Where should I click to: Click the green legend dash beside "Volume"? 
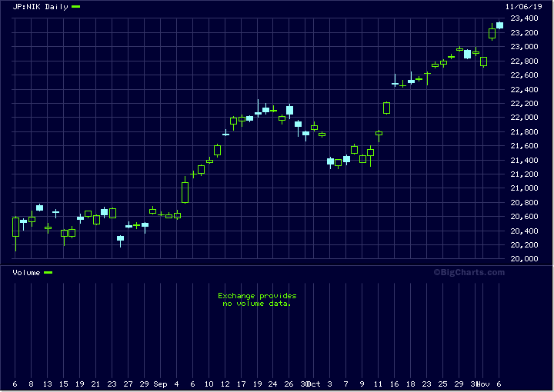click(x=48, y=272)
